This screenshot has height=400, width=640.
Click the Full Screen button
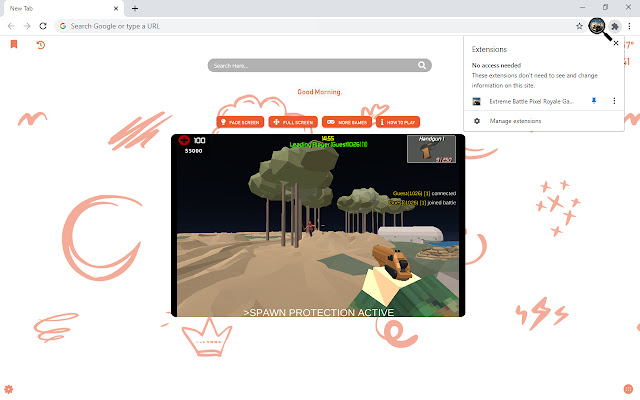point(293,122)
